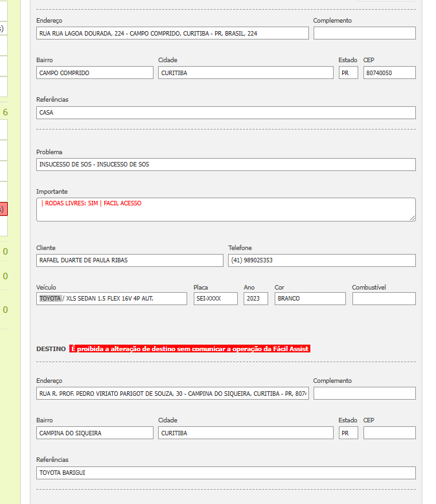Click the red destination-change warning banner
The image size is (436, 504).
click(190, 349)
